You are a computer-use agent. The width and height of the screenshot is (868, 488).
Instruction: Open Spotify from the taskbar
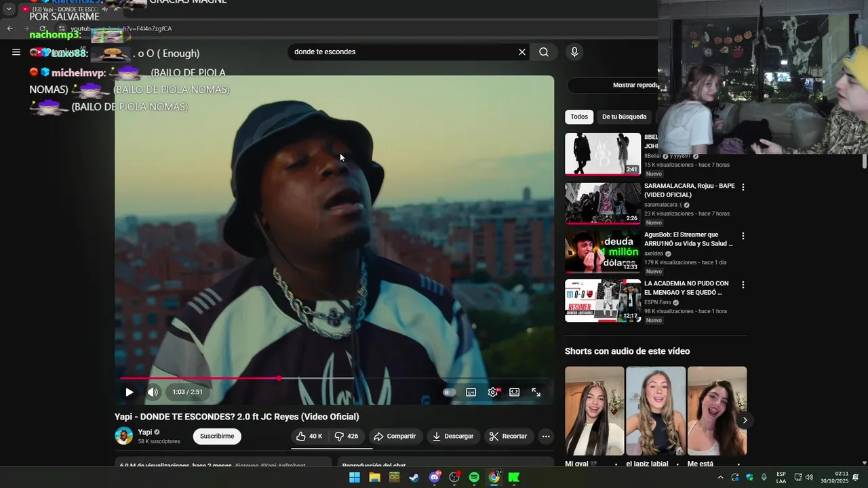474,477
